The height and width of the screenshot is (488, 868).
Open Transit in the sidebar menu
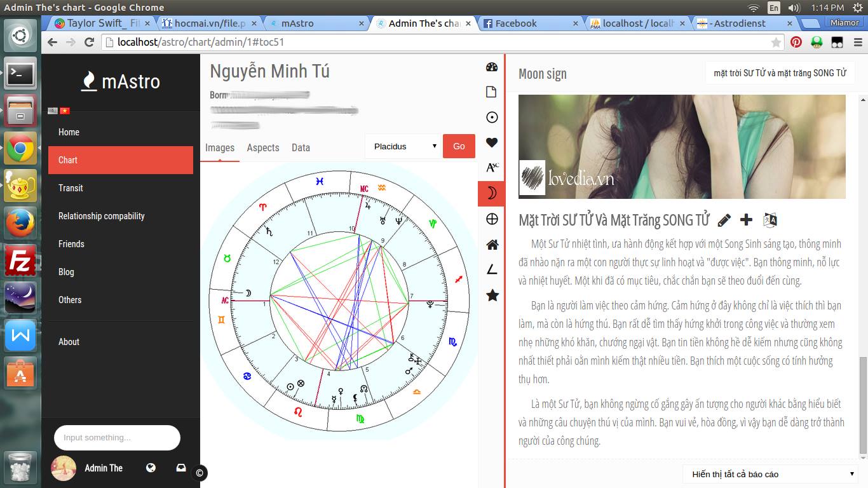click(71, 188)
